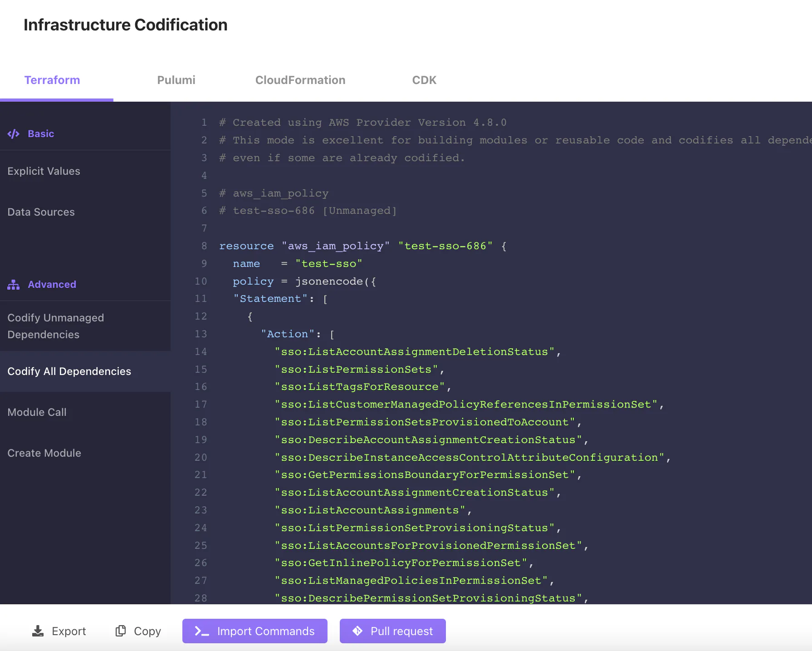
Task: Switch to the CloudFormation tab
Action: coord(300,80)
